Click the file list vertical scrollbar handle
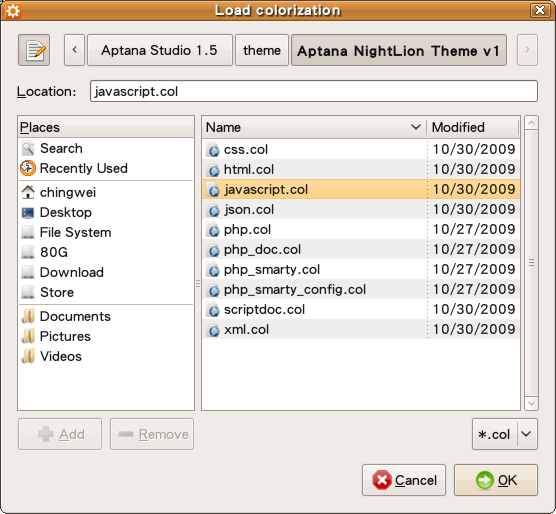 pos(531,263)
